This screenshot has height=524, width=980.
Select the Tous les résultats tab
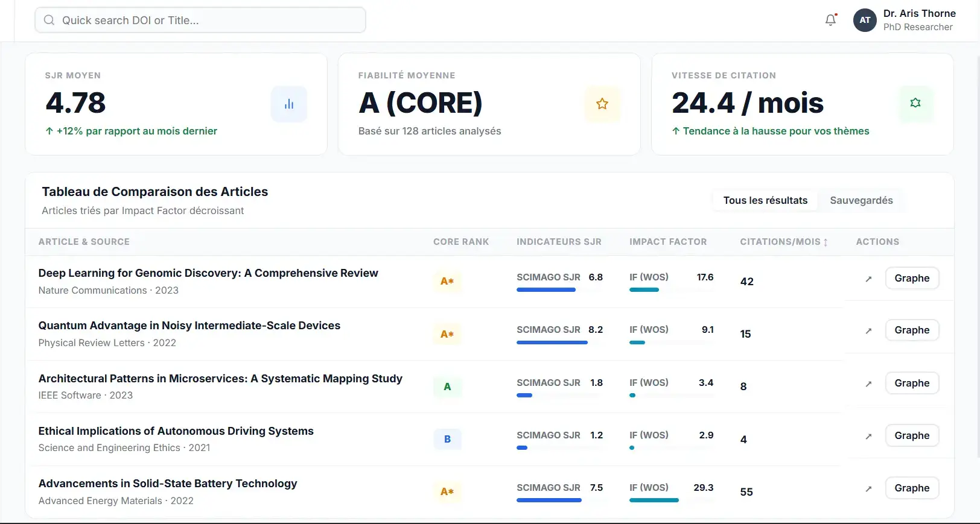pos(765,200)
